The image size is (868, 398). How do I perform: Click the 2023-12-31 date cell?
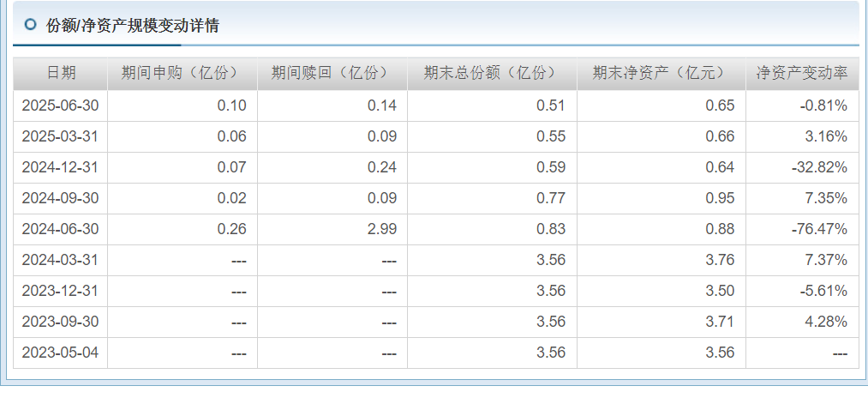coord(61,291)
